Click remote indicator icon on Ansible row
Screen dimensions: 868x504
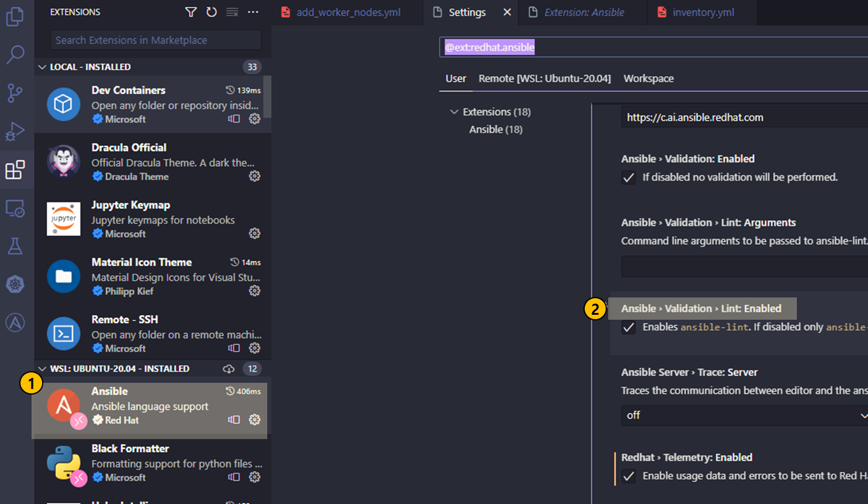click(x=234, y=420)
